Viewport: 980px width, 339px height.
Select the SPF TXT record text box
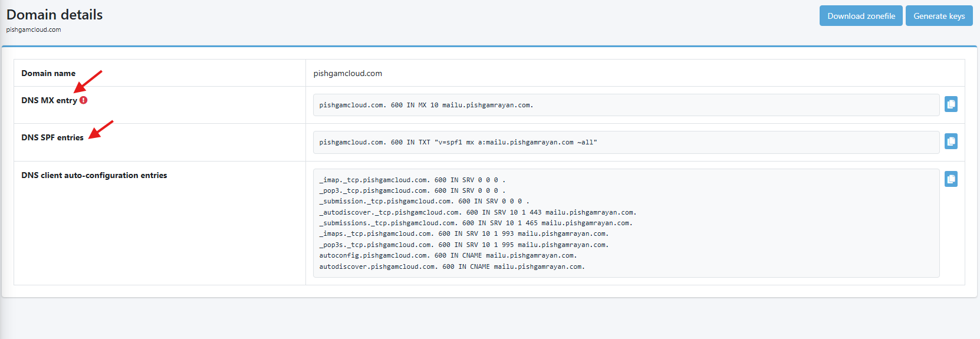(626, 142)
